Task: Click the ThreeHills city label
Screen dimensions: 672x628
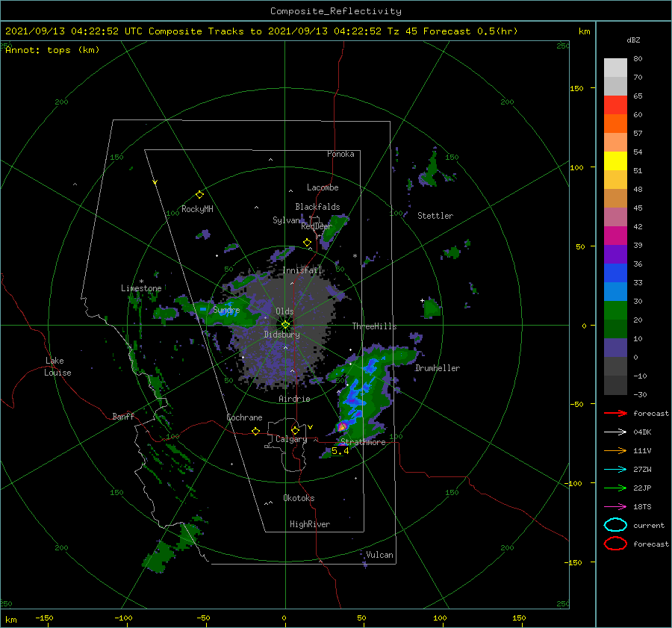Action: [x=375, y=326]
